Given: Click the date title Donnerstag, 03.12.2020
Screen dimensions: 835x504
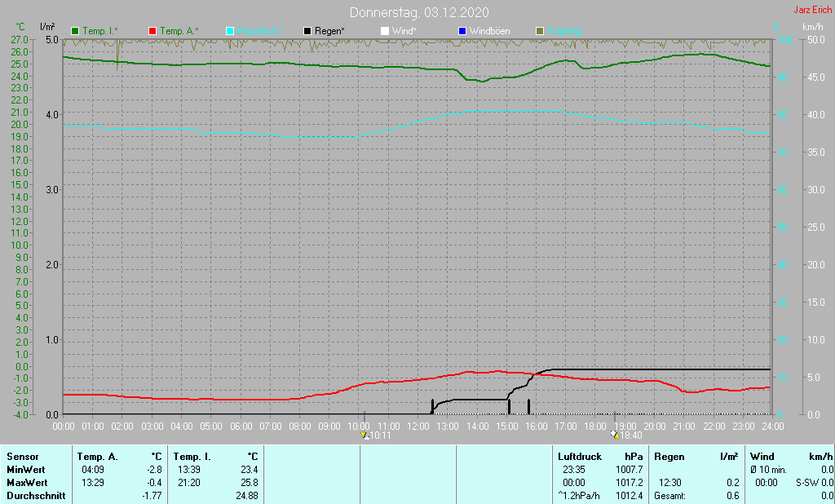Looking at the screenshot, I should point(419,12).
